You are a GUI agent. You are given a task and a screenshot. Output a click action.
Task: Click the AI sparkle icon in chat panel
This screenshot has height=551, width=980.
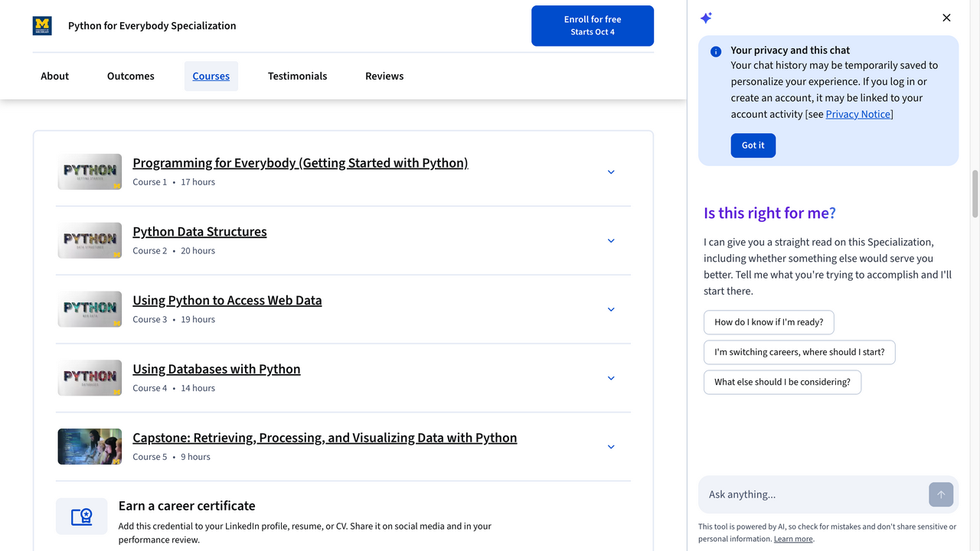pos(707,18)
